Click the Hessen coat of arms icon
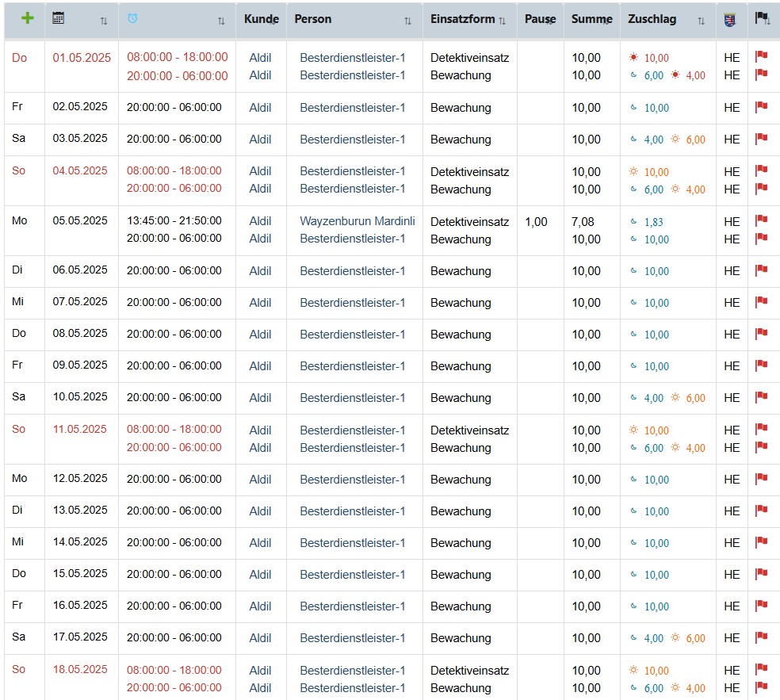Viewport: 780px width, 700px height. point(730,21)
